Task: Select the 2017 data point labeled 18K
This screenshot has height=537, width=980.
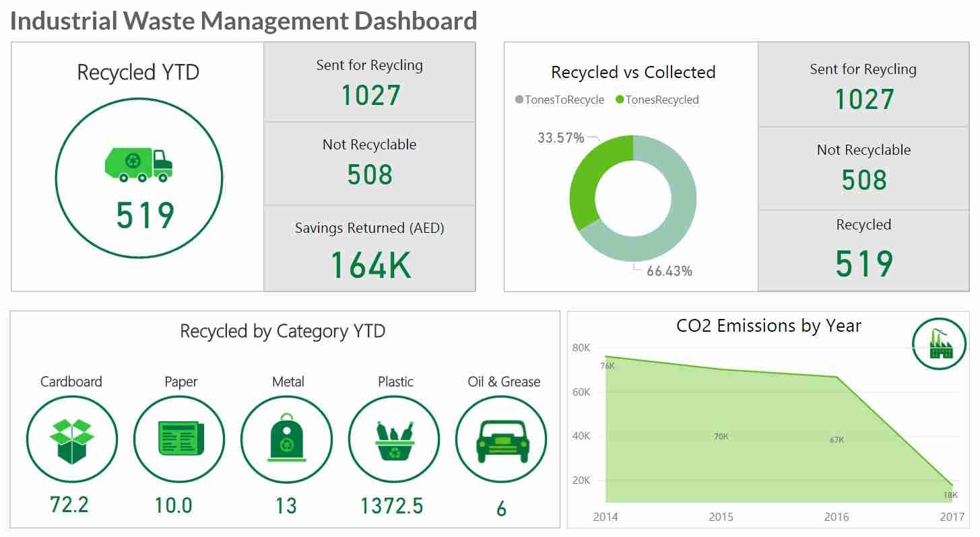Action: [x=952, y=485]
